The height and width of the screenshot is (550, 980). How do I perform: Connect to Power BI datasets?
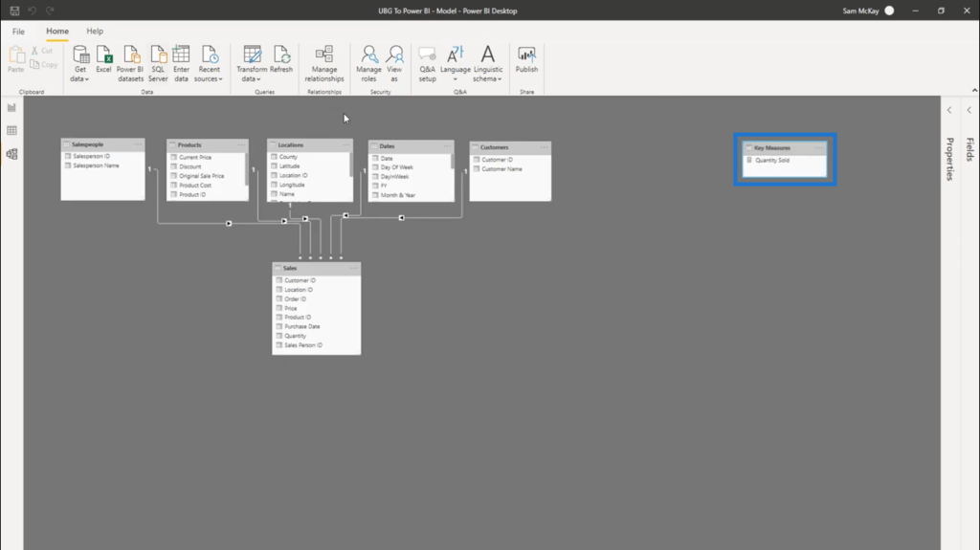(x=130, y=64)
